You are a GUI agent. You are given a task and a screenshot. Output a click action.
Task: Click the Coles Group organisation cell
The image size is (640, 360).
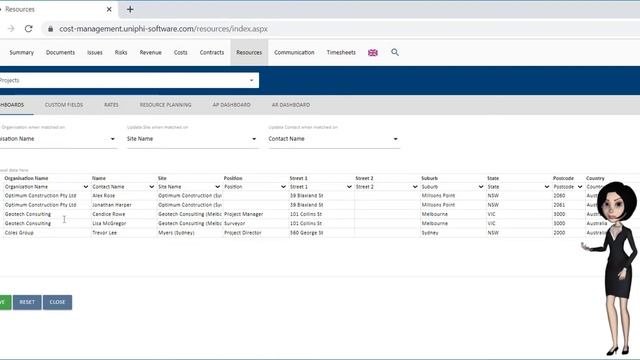(47, 233)
